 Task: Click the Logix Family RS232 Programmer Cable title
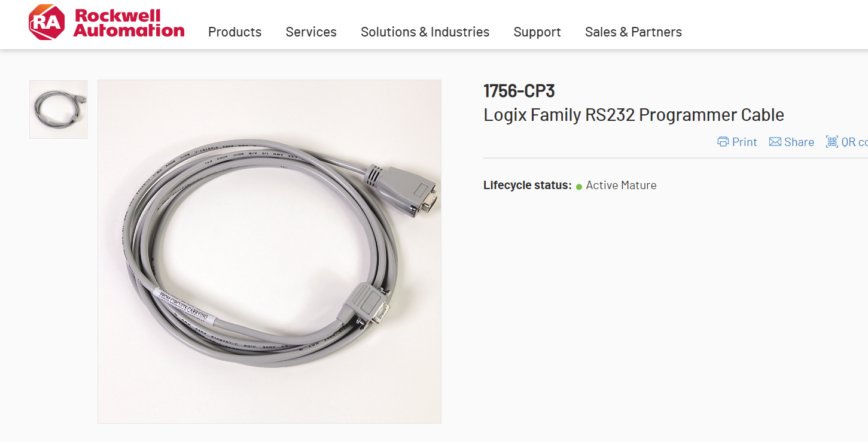(634, 115)
